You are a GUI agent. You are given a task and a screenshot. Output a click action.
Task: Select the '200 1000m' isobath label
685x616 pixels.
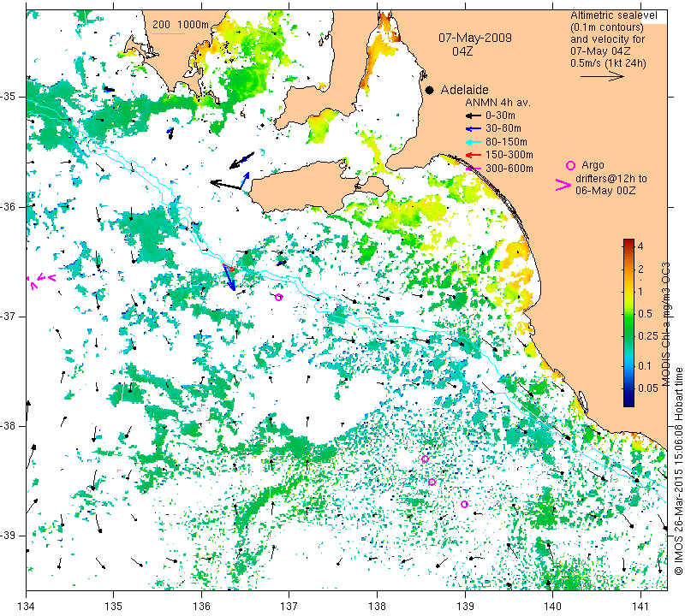[x=181, y=25]
